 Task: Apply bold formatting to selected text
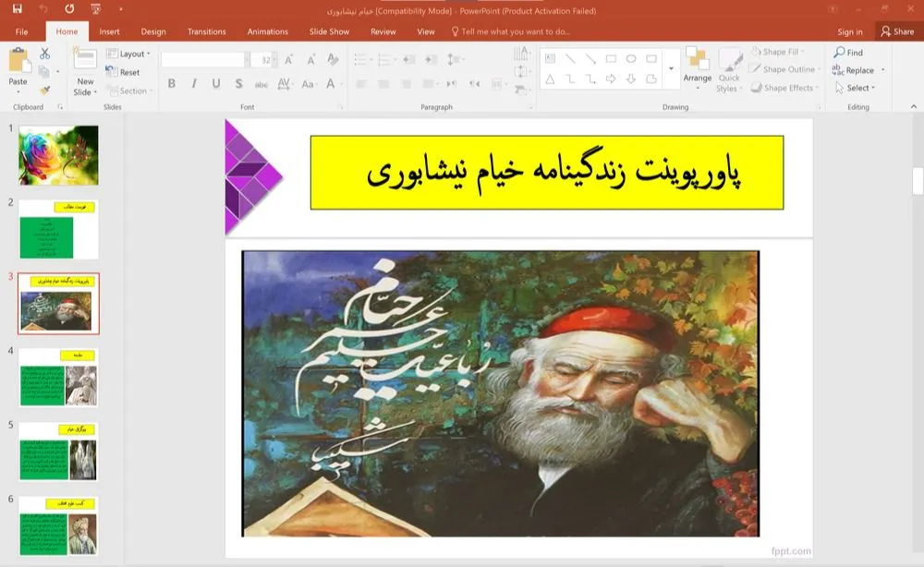point(172,83)
